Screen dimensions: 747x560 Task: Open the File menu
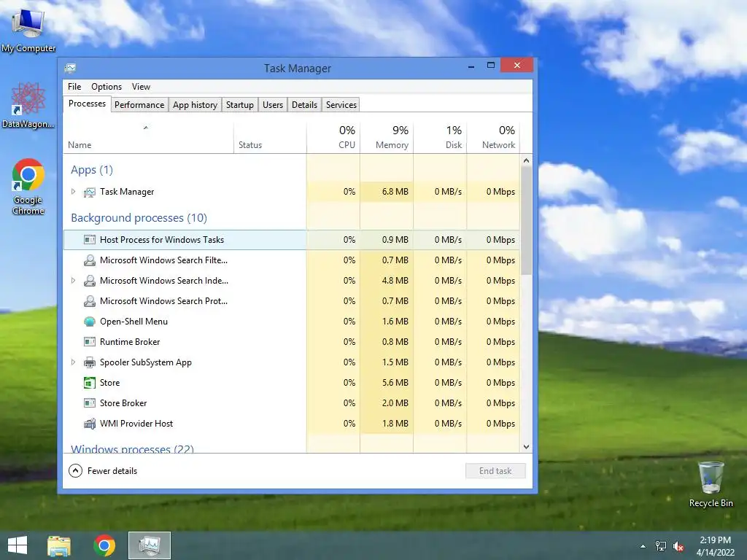point(74,87)
